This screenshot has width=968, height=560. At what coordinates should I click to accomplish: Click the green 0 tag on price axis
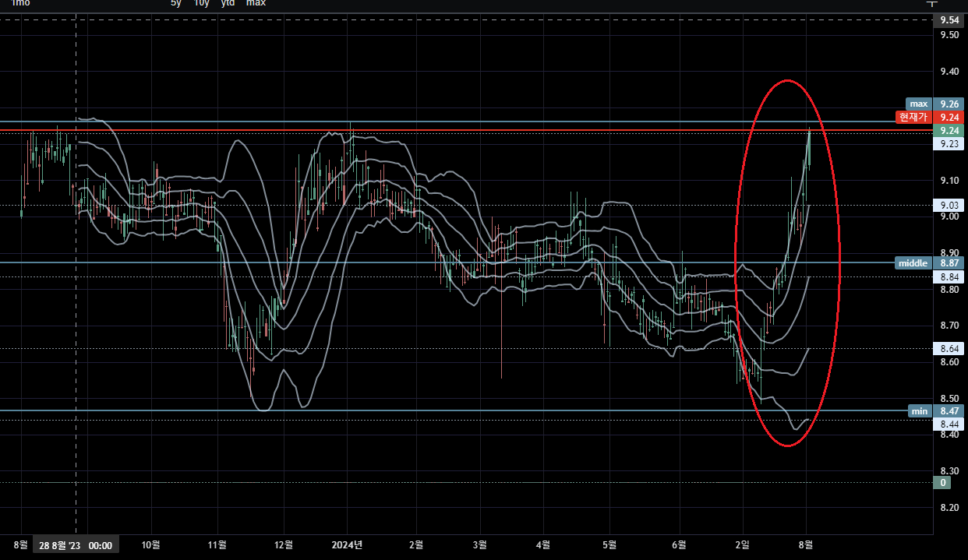[x=943, y=483]
